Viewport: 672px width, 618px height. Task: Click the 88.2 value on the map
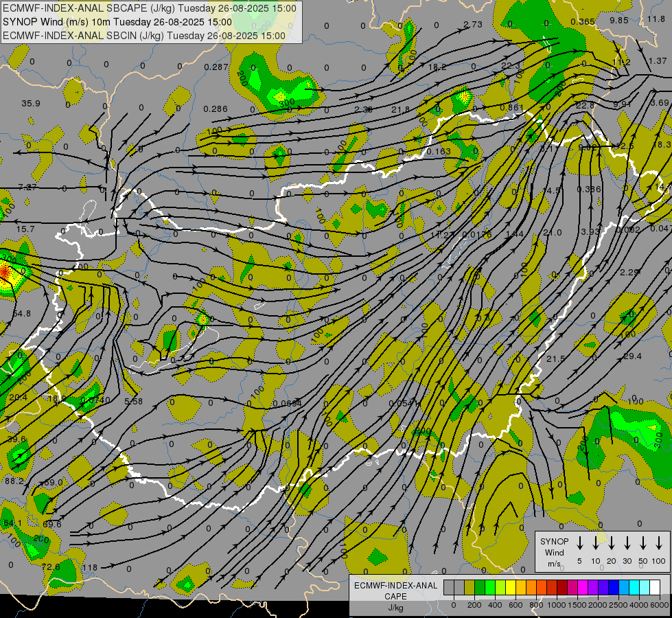pos(14,481)
